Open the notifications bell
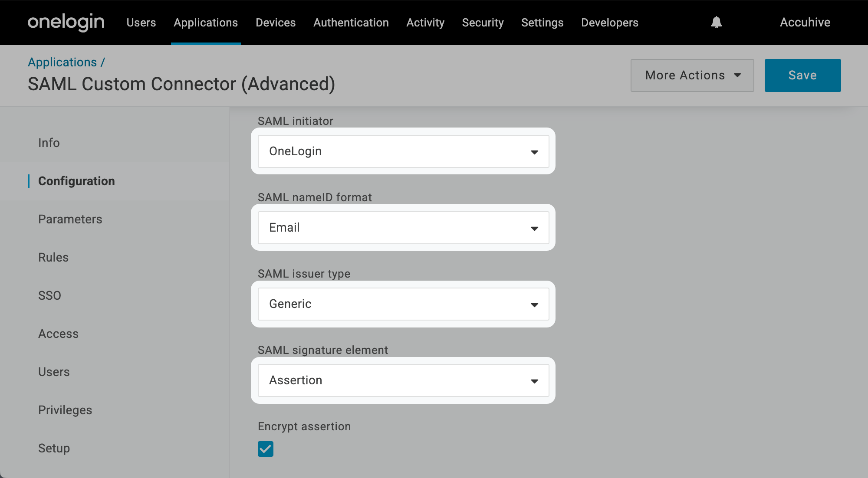Screen dimensions: 868x478 (x=717, y=22)
